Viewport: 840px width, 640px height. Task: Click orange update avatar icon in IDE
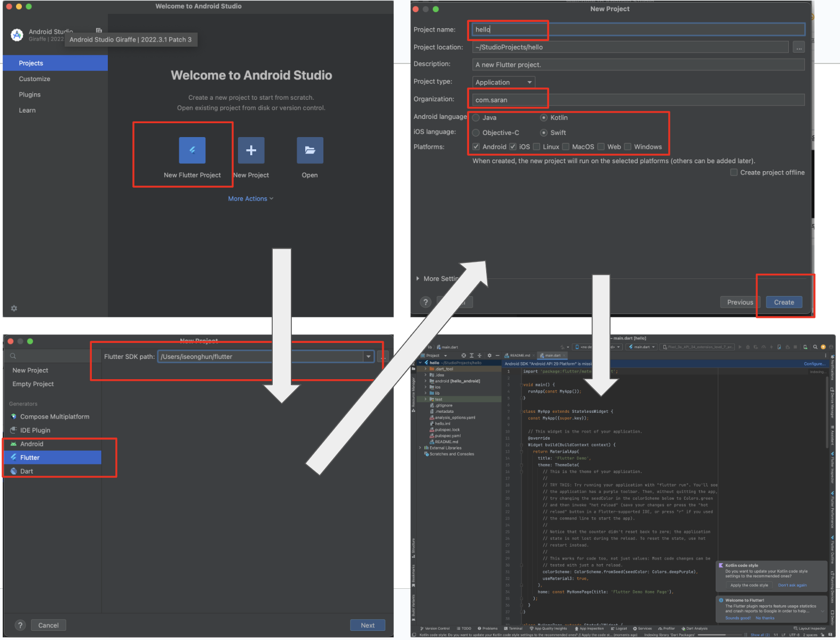point(823,347)
